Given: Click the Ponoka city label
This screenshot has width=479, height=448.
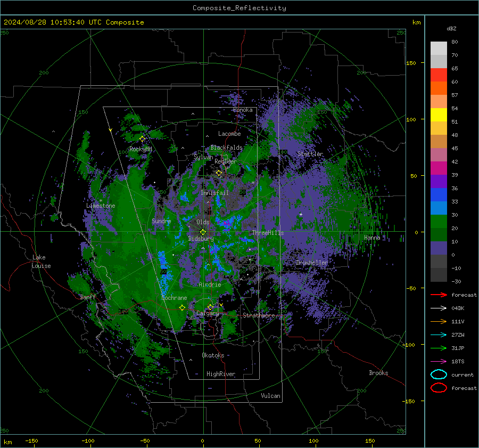Looking at the screenshot, I should [x=243, y=110].
